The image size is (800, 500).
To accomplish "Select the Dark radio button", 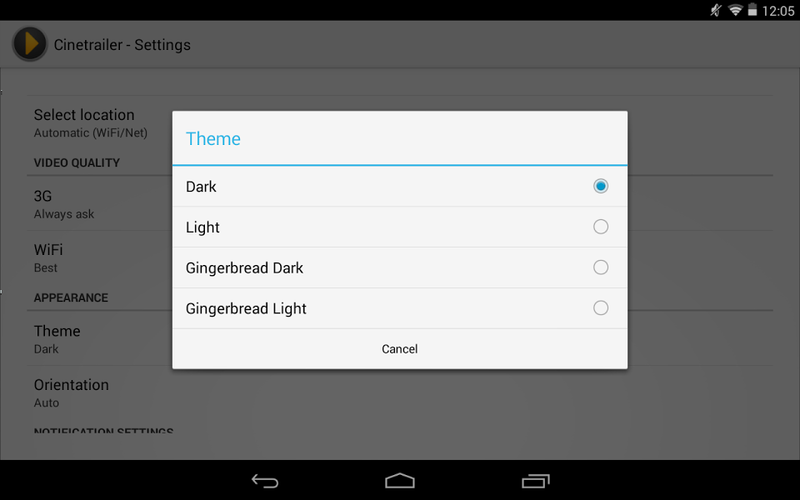I will 601,186.
